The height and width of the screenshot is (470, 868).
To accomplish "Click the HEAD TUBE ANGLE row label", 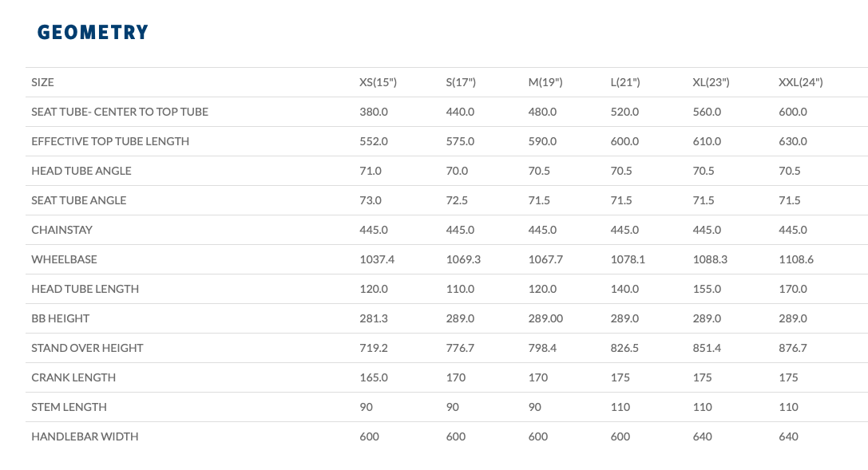I will pos(81,171).
